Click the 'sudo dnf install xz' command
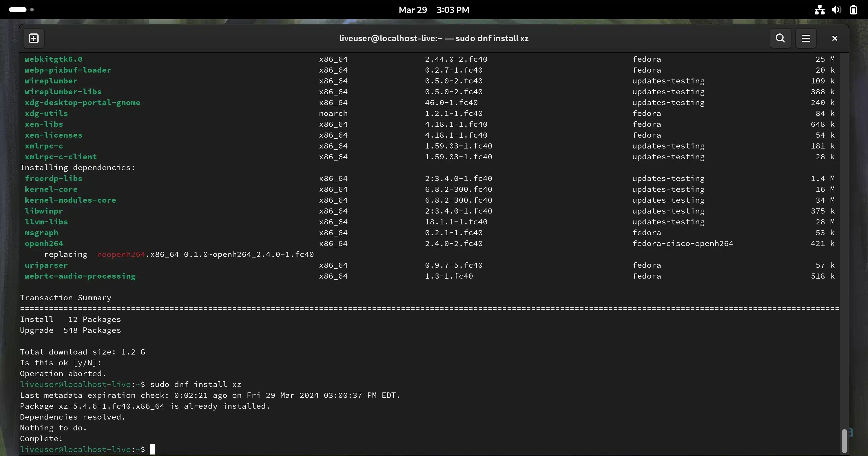868x456 pixels. tap(196, 384)
